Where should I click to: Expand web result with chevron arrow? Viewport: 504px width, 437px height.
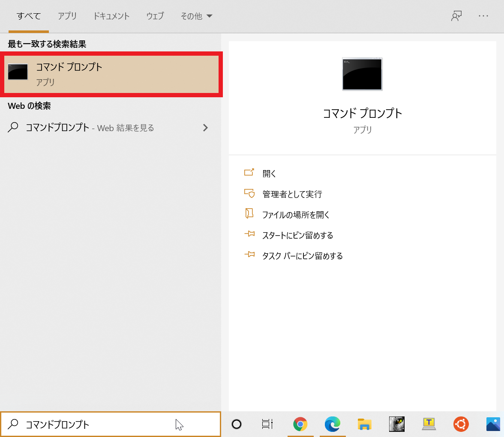point(205,128)
